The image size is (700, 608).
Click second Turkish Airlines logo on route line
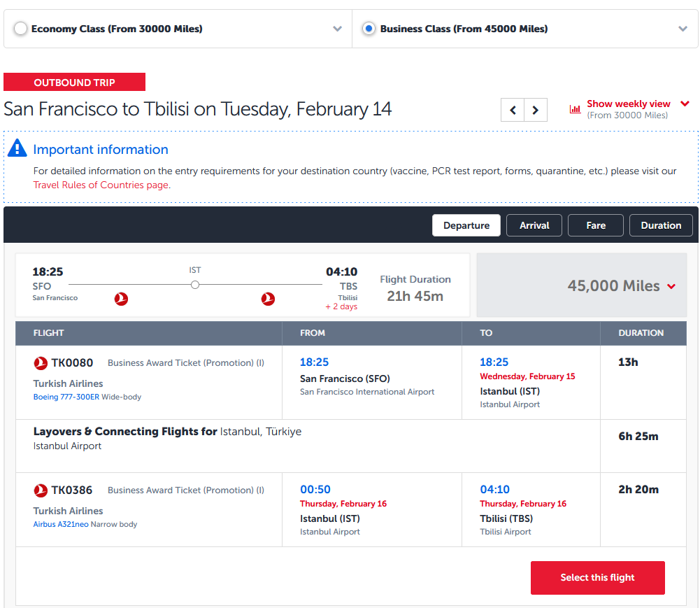point(268,299)
